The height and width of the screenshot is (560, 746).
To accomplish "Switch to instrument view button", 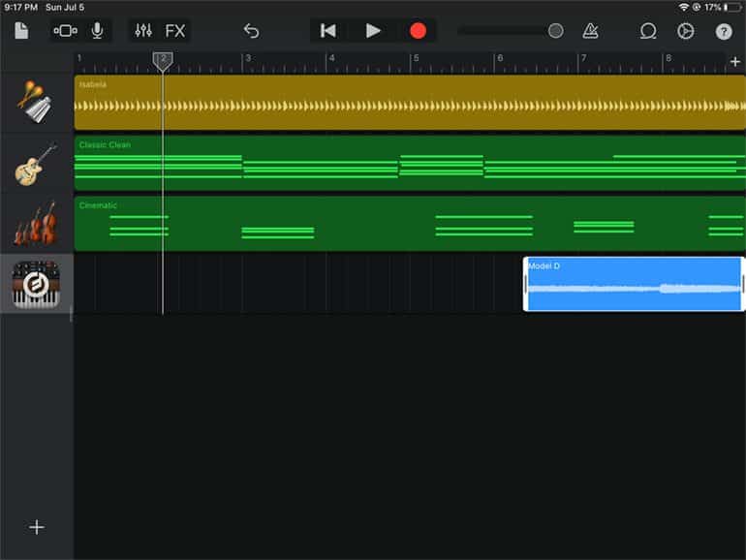I will click(65, 31).
